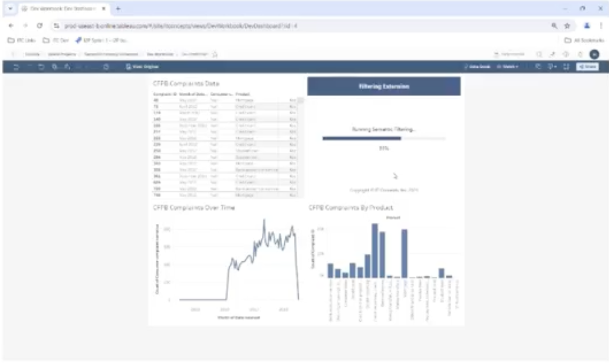Select table row with Complaint ID 40
The image size is (609, 364).
click(x=225, y=100)
